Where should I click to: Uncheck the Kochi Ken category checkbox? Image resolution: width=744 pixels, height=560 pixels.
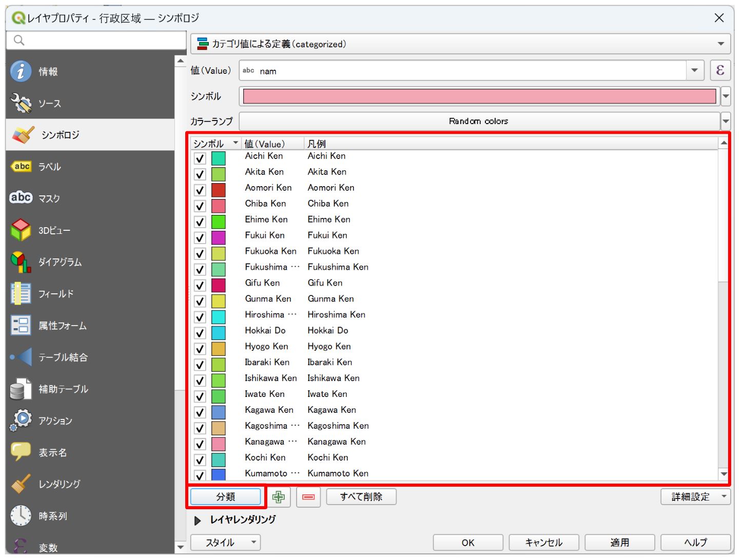[x=200, y=460]
